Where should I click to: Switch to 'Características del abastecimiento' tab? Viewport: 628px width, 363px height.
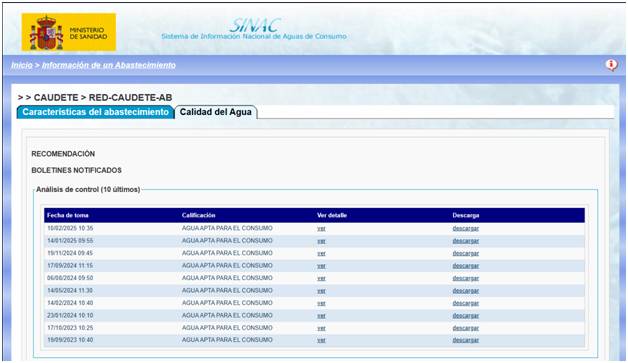(x=95, y=112)
